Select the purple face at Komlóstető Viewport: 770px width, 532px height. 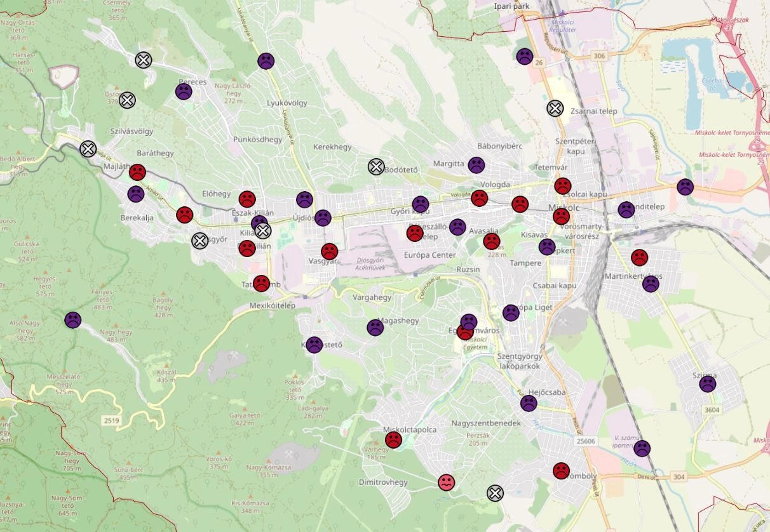[x=314, y=345]
